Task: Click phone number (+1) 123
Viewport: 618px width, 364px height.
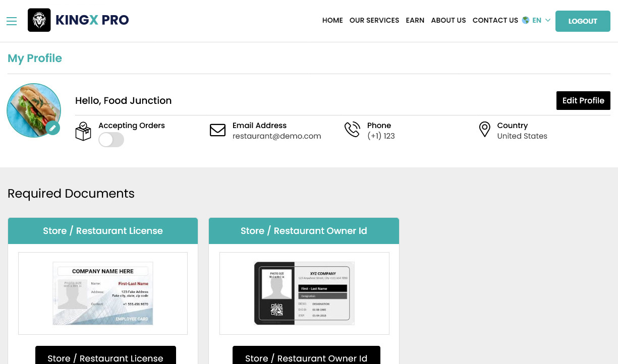Action: [x=381, y=136]
